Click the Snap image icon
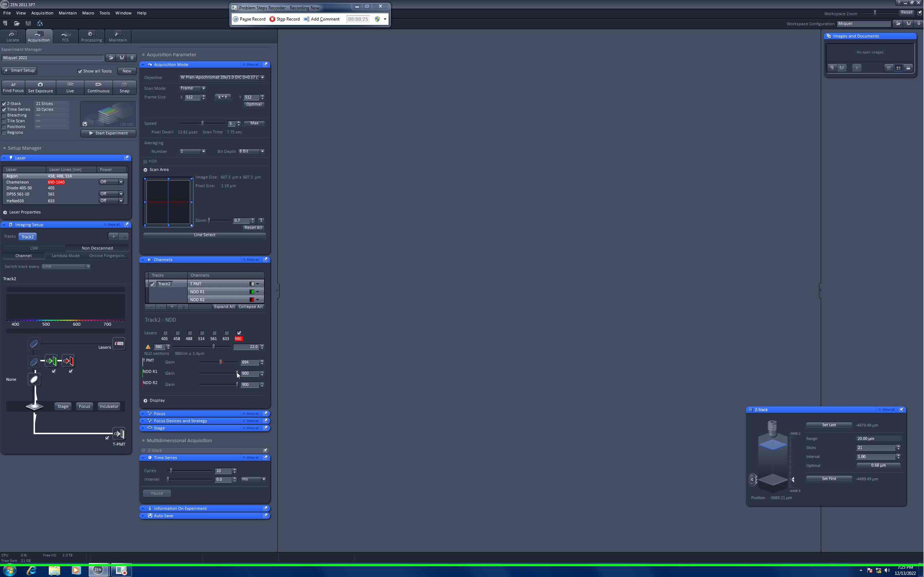 click(x=124, y=85)
